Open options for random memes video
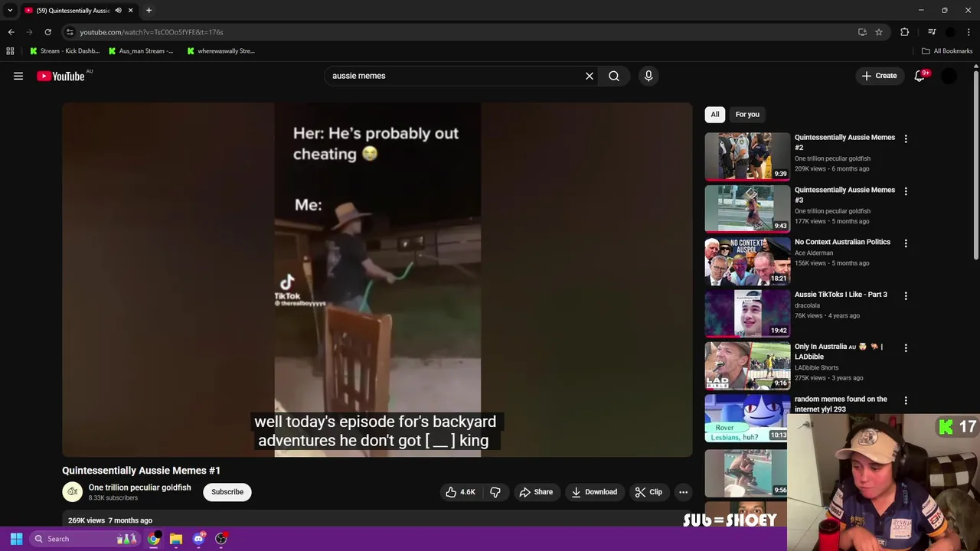 (906, 400)
